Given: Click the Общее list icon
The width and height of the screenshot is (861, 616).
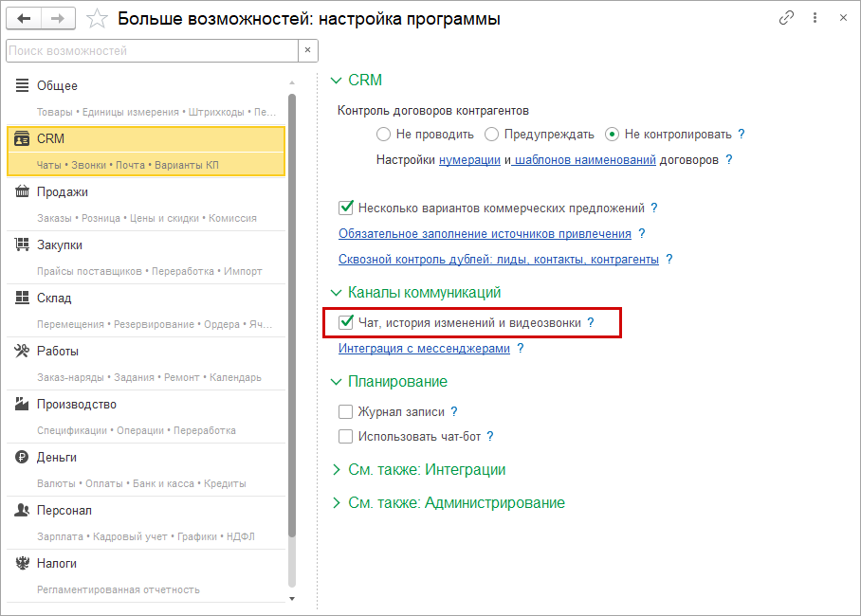Looking at the screenshot, I should coord(22,85).
